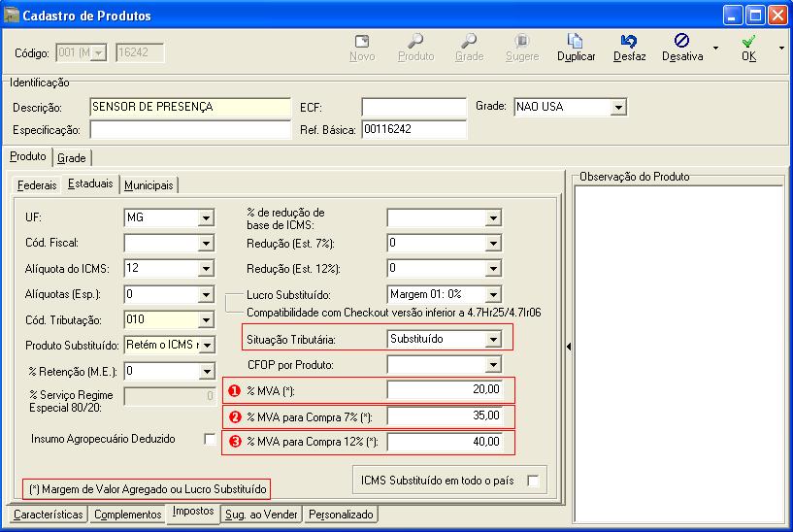Enable Insumo Agropecuário Deduzido checkbox
The width and height of the screenshot is (793, 532).
pyautogui.click(x=210, y=440)
